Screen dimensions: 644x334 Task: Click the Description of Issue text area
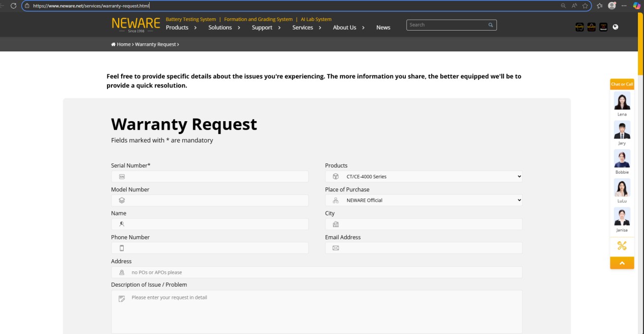tap(317, 312)
